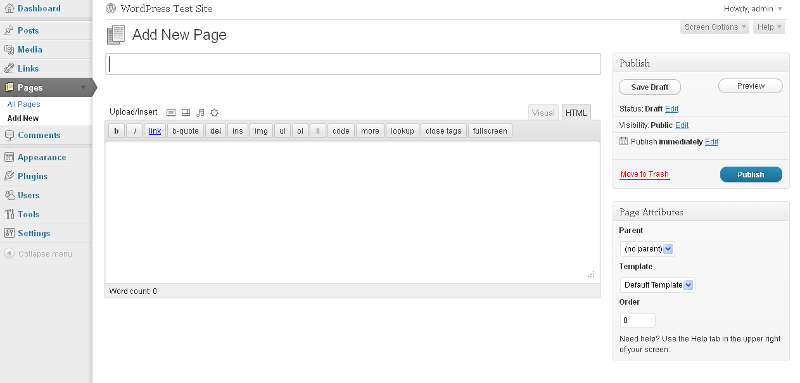Open the Tools menu
The height and width of the screenshot is (383, 800).
(x=29, y=214)
